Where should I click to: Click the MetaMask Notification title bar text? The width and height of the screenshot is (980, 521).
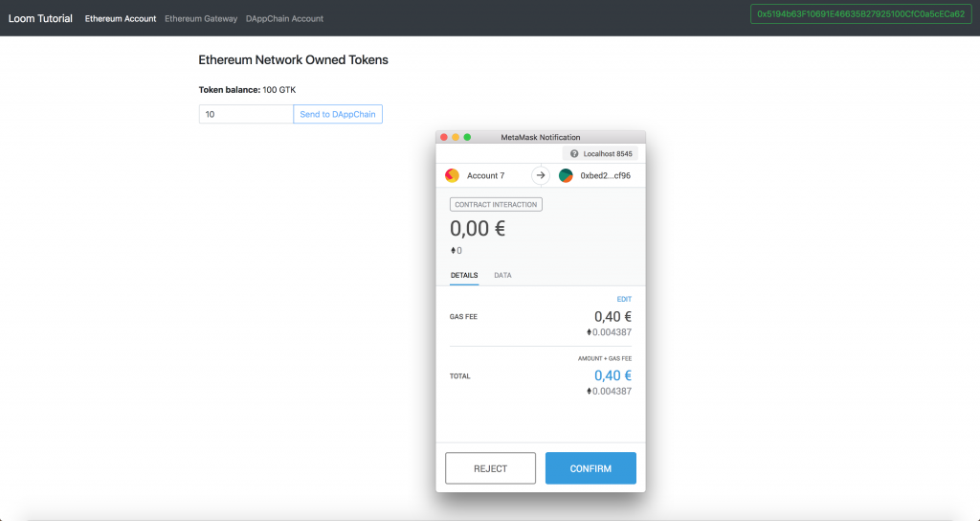click(x=540, y=137)
